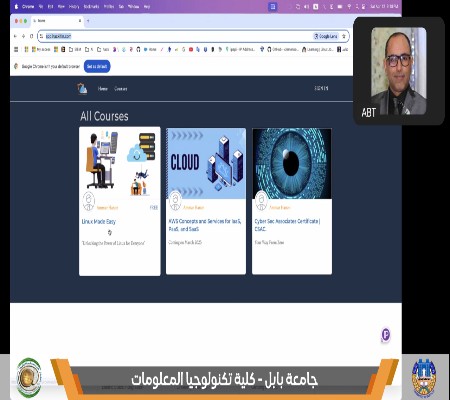The width and height of the screenshot is (450, 400).
Task: Open the Help menu
Action: (147, 6)
